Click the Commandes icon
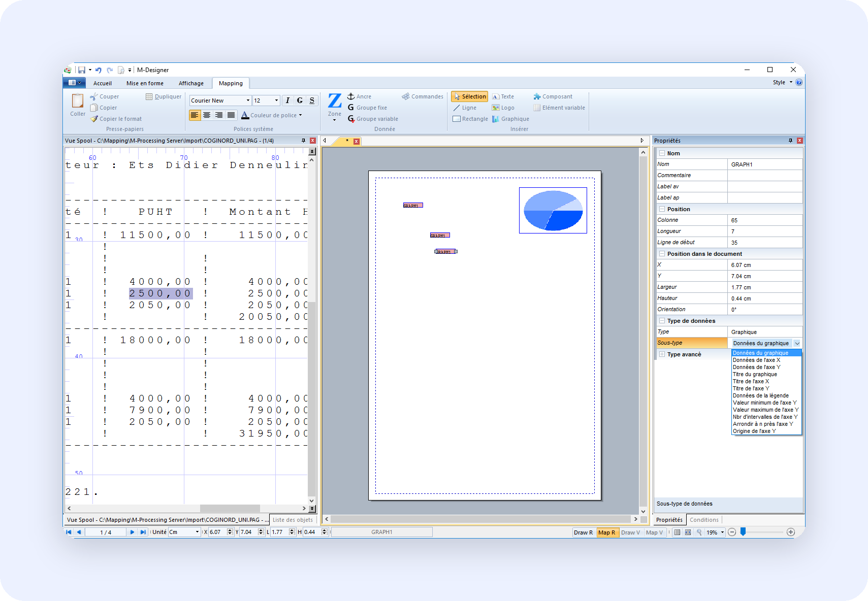Screen dimensions: 868x601 tap(406, 96)
